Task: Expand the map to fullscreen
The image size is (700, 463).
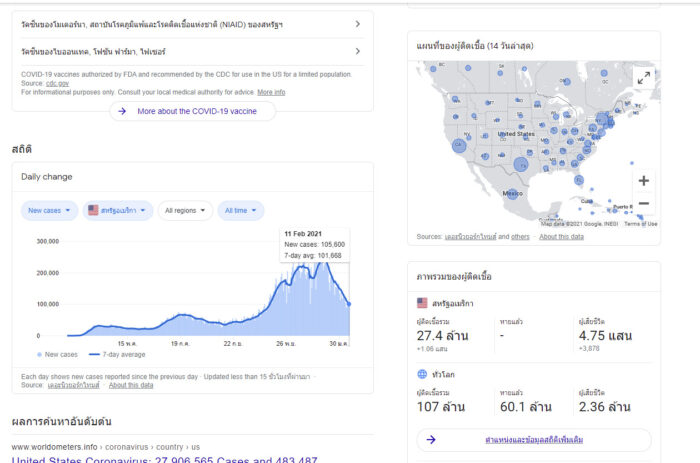Action: point(643,77)
